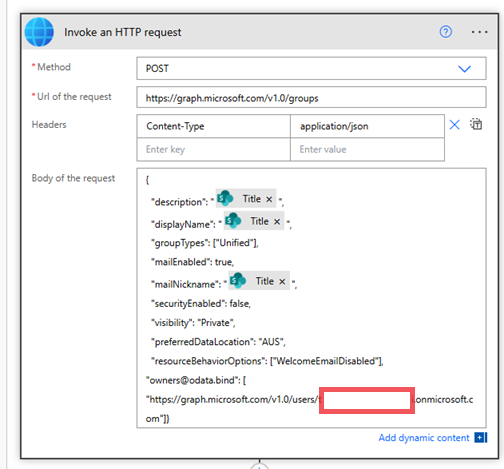This screenshot has height=469, width=504.
Task: Remove the Title token in mailNickname
Action: coord(282,282)
